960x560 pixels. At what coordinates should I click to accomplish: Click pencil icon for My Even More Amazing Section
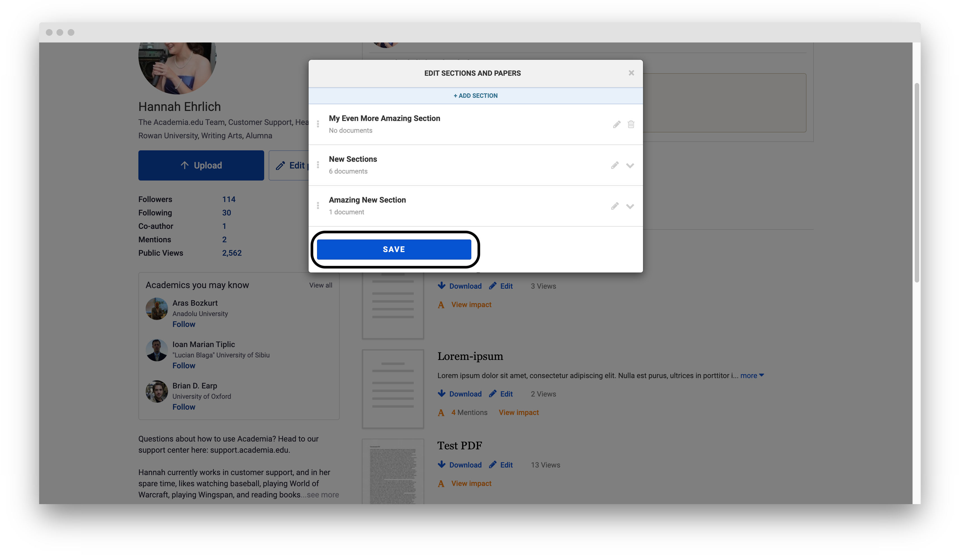pos(616,124)
